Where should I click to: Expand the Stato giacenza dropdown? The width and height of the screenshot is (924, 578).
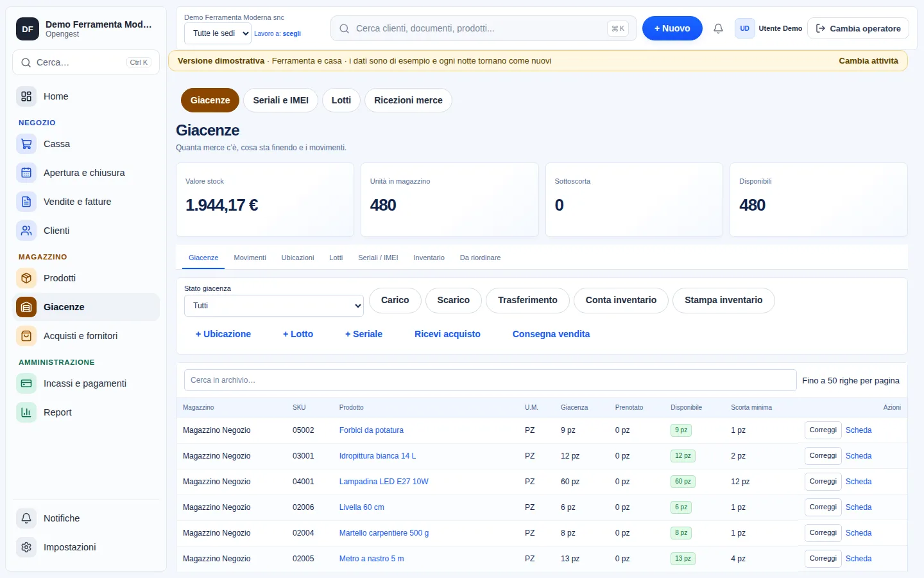coord(274,306)
